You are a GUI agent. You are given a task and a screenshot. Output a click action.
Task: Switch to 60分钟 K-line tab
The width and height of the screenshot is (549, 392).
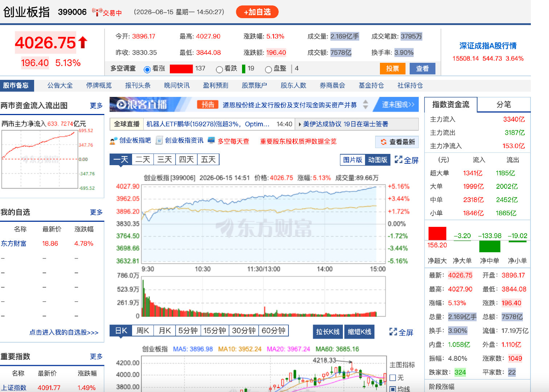tap(273, 331)
